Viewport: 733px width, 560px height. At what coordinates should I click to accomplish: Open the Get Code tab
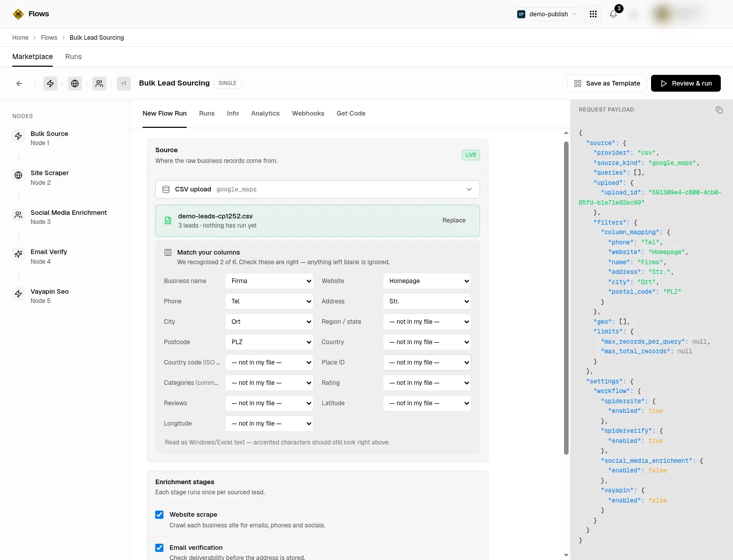point(351,114)
